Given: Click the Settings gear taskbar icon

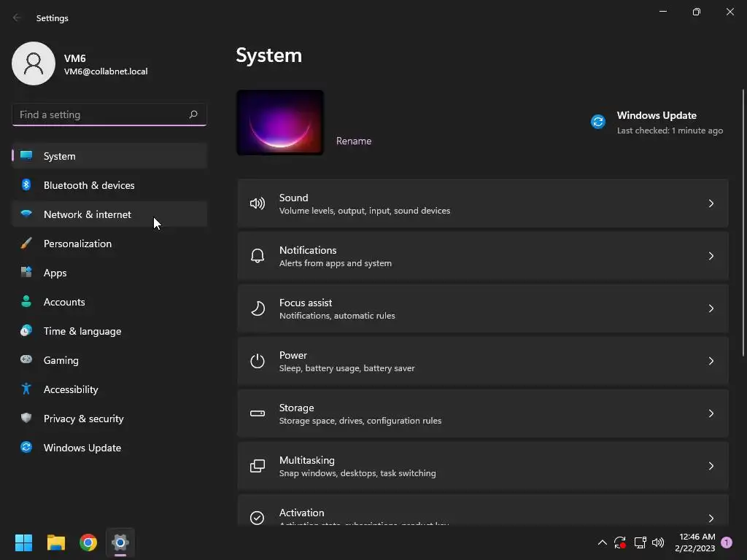Looking at the screenshot, I should coord(120,542).
